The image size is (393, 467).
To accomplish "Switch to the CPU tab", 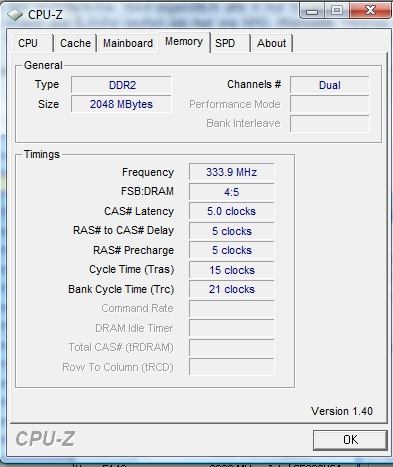I will tap(32, 43).
